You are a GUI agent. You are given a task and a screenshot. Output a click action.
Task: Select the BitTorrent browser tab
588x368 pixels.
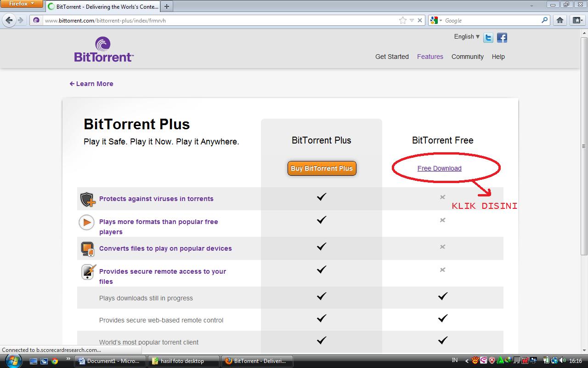click(103, 6)
